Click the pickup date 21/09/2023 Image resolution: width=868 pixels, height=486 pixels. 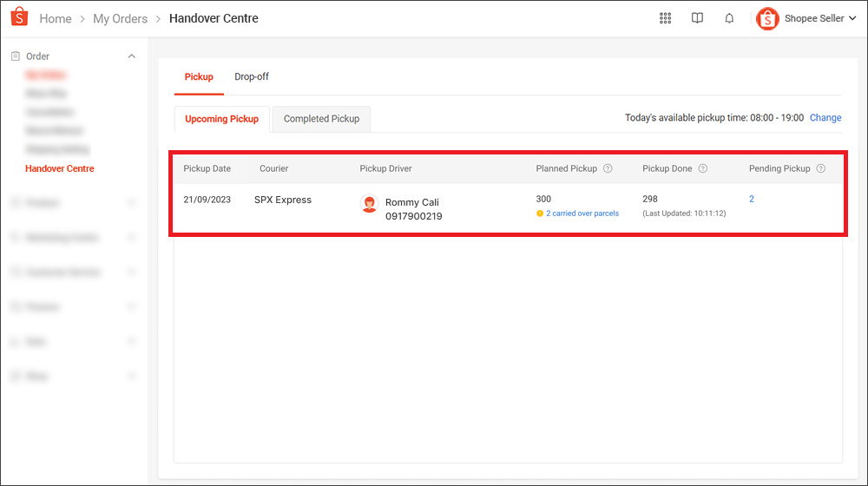[207, 200]
